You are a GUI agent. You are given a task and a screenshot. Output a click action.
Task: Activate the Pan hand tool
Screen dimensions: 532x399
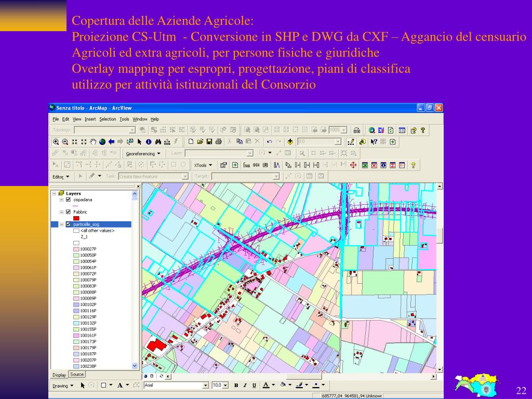93,142
